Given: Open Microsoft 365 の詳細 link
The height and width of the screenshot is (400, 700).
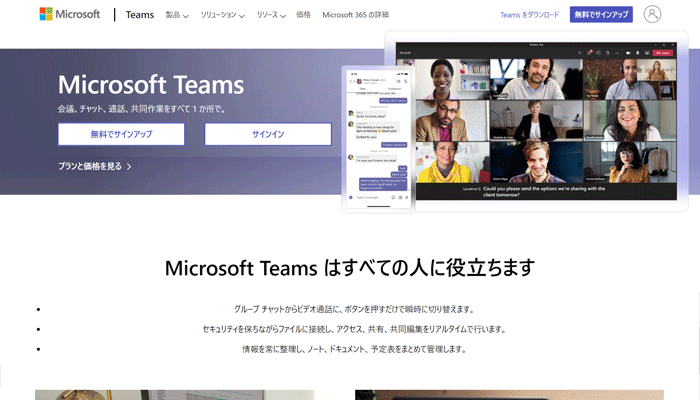Looking at the screenshot, I should pyautogui.click(x=355, y=15).
